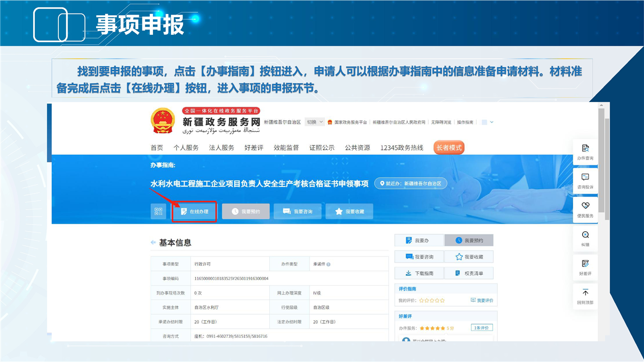Open 咨询投诉 in the right sidebar
Viewport: 644px width, 362px height.
pos(585,180)
